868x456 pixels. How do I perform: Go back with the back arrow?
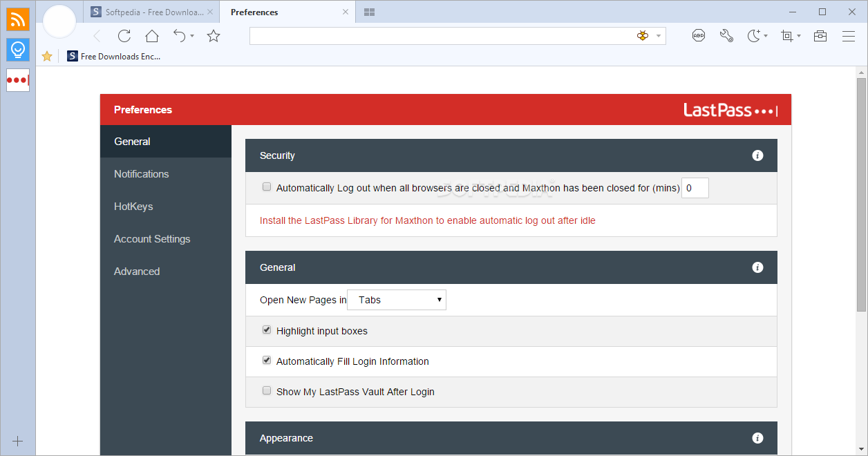tap(97, 36)
